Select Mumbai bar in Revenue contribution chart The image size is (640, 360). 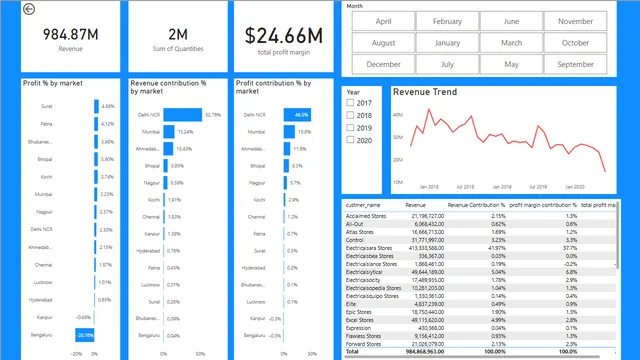169,132
